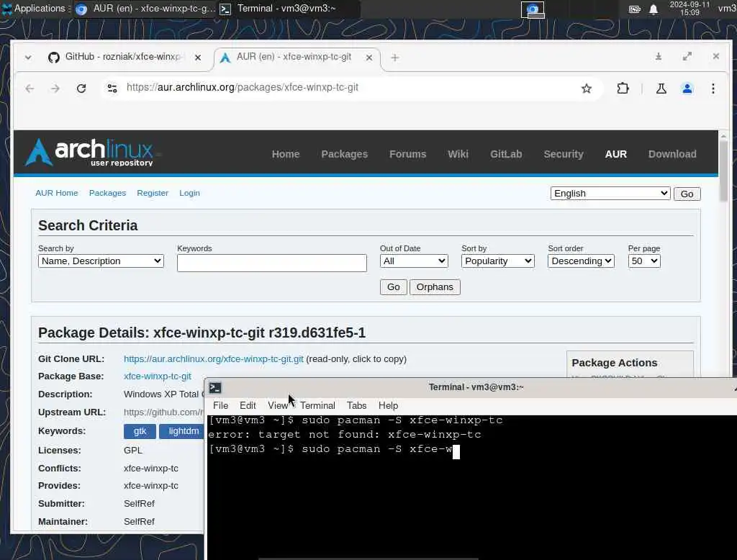737x560 pixels.
Task: Open Download in the Arch navigation bar
Action: click(672, 154)
